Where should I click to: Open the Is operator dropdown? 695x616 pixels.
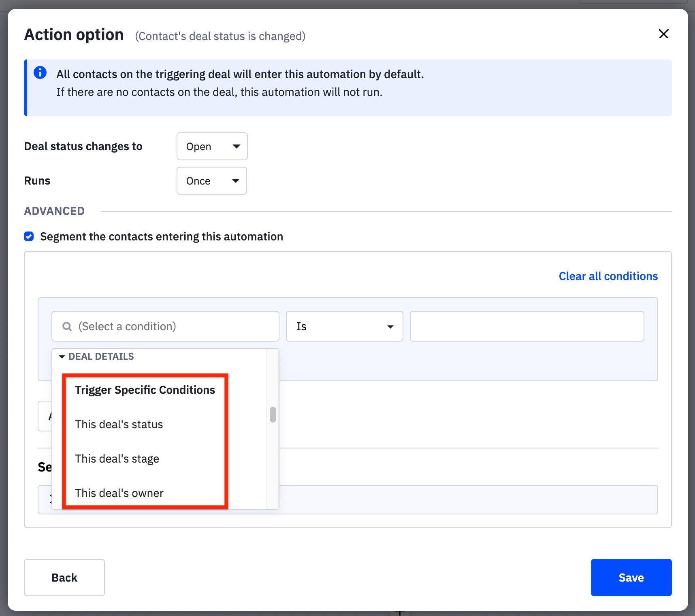(344, 326)
